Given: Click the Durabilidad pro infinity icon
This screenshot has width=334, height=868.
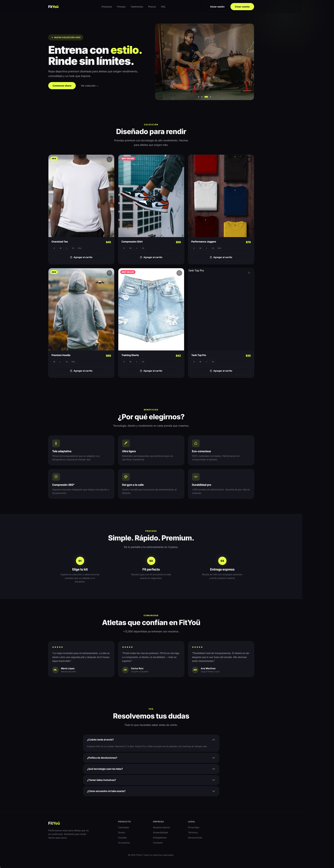Looking at the screenshot, I should point(196,477).
